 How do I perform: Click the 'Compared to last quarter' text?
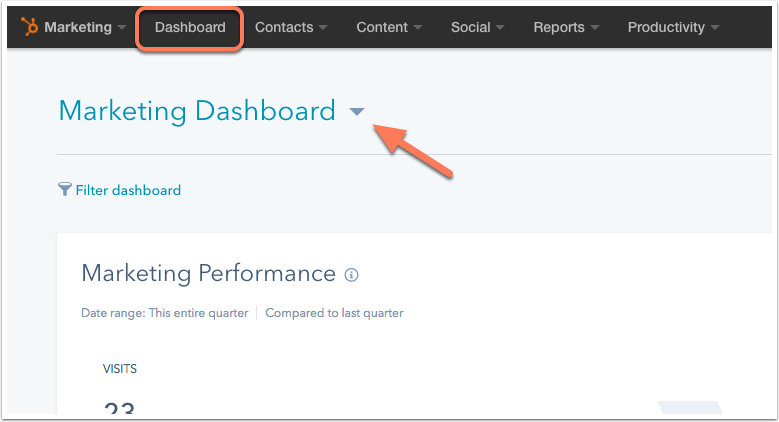[334, 313]
